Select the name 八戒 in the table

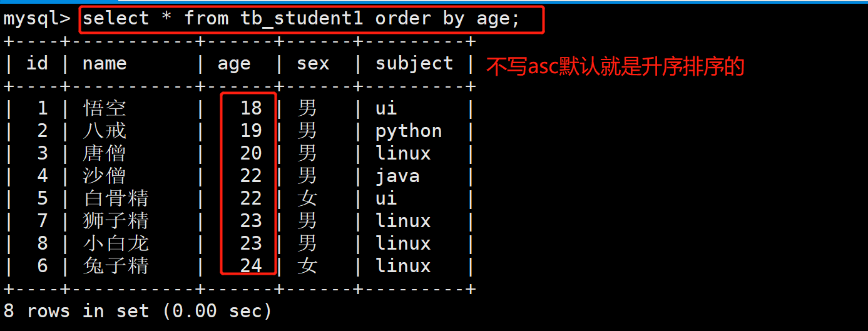point(105,131)
